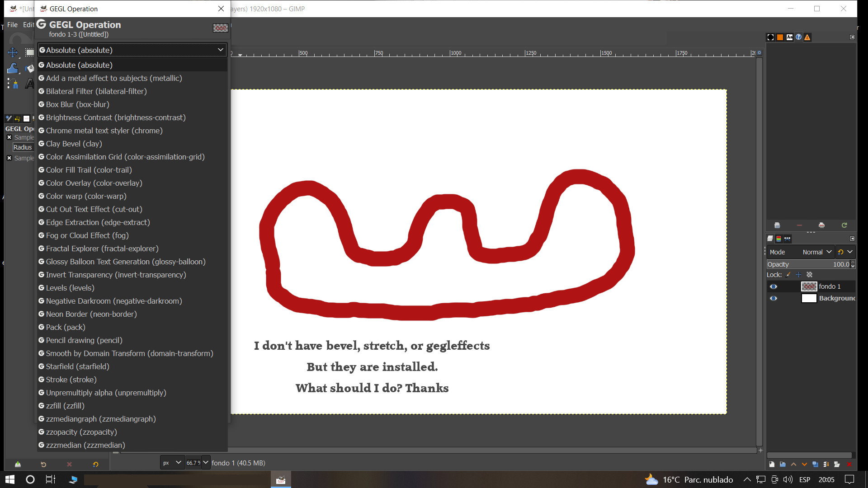868x488 pixels.
Task: Open the Error Console warning tab
Action: pyautogui.click(x=807, y=37)
